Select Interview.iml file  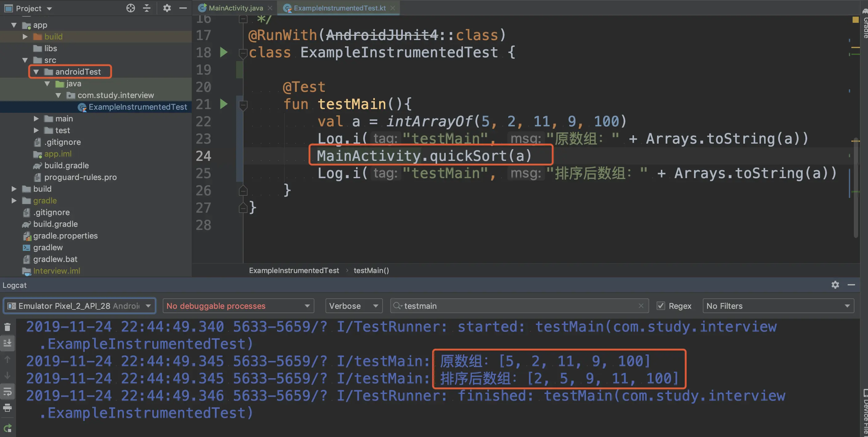point(57,271)
